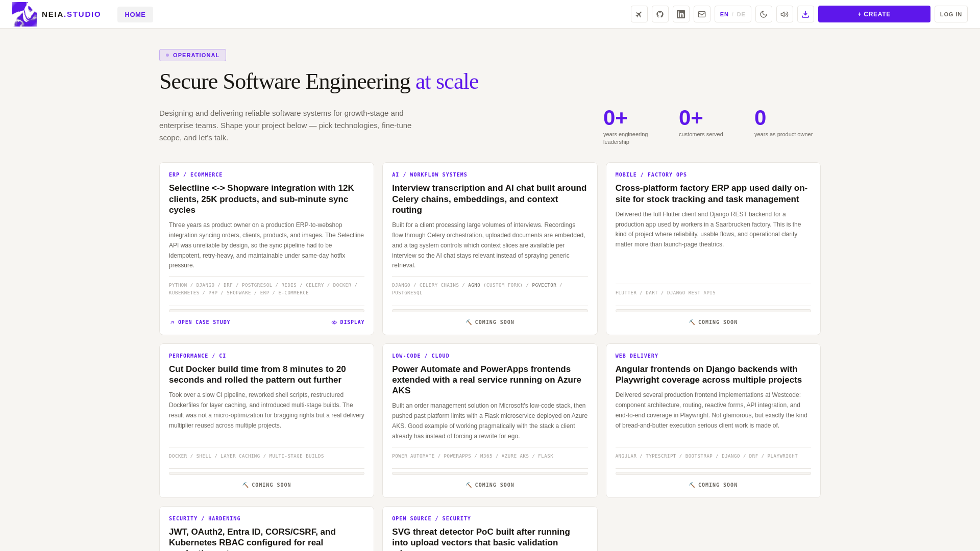980x551 pixels.
Task: Click the MOBILE / FACTORY OPS category label
Action: point(651,175)
